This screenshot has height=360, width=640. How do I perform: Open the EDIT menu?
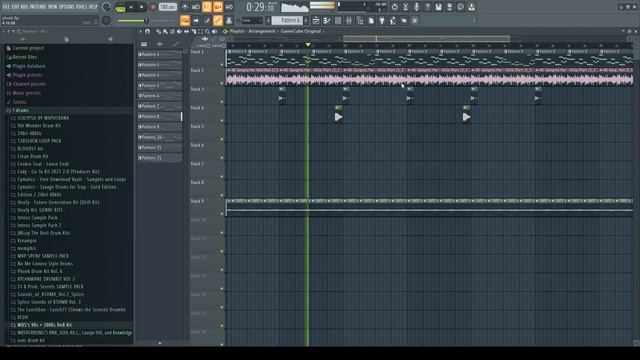pyautogui.click(x=16, y=7)
